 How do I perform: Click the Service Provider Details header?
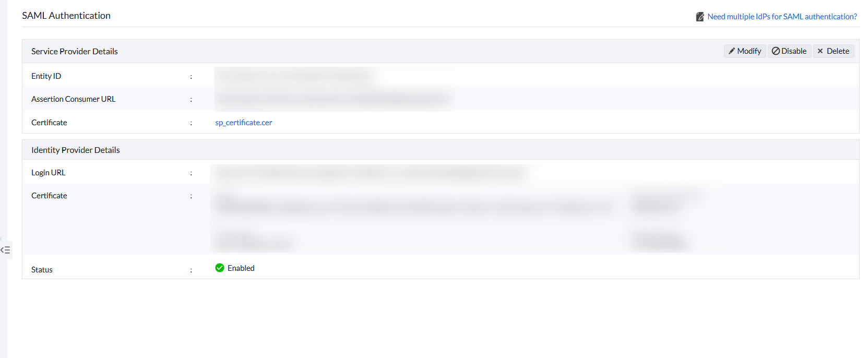coord(75,51)
